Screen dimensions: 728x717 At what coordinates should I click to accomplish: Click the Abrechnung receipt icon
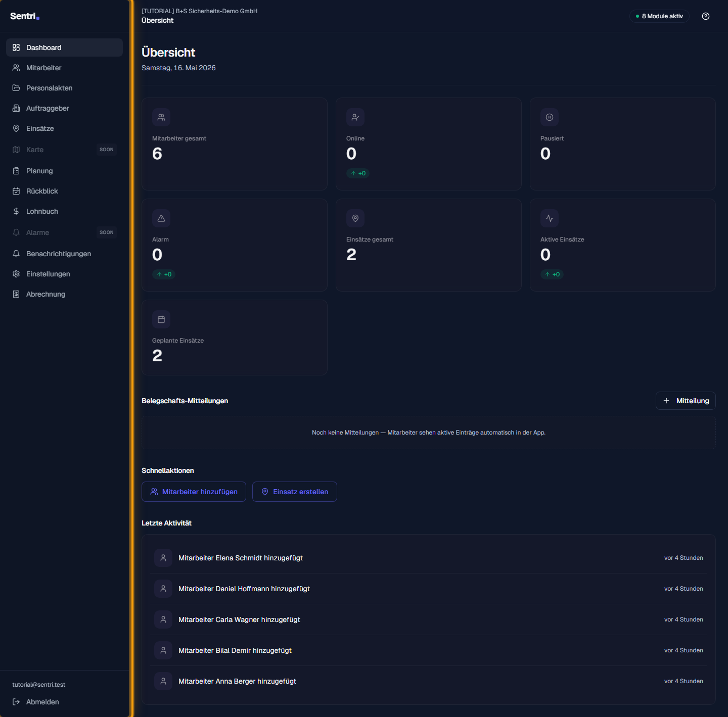(x=16, y=294)
